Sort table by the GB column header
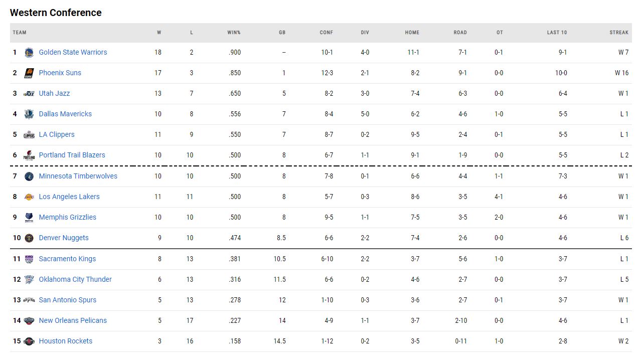The image size is (641, 364). [282, 33]
